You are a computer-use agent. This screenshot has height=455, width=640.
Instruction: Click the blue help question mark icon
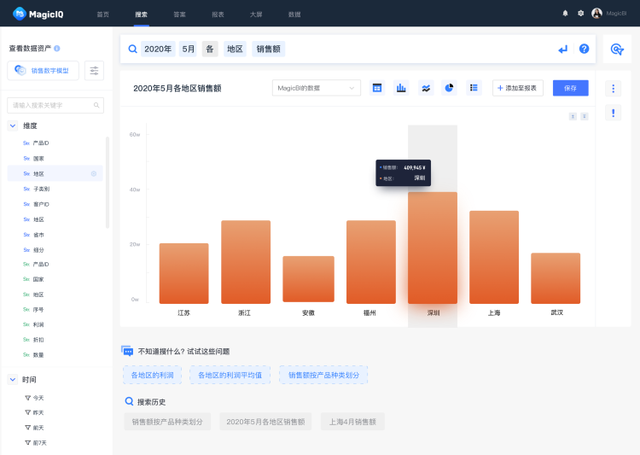click(x=584, y=49)
